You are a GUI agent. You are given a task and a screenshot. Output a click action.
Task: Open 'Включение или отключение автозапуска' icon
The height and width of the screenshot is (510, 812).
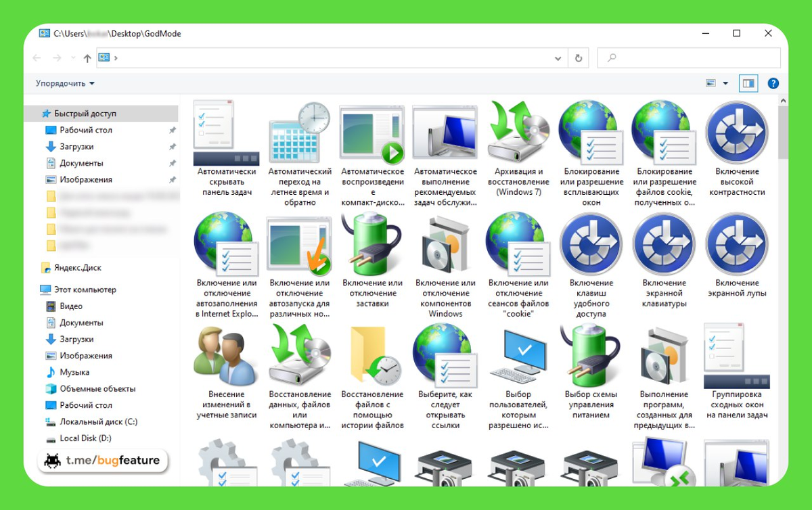(299, 245)
